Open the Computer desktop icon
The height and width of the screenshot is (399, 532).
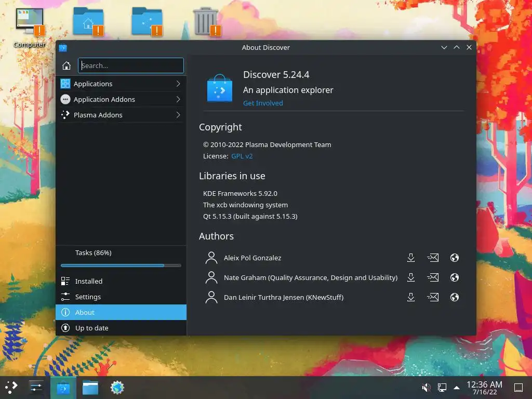click(x=30, y=28)
